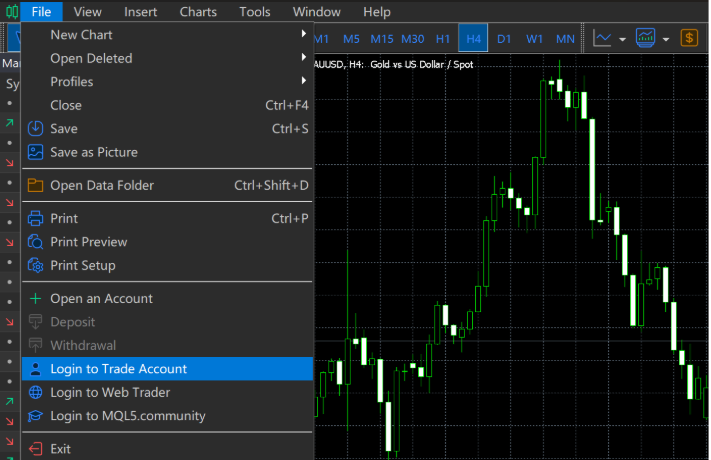Click the MetaTrader candlestick app icon
711x460 pixels.
click(x=12, y=11)
